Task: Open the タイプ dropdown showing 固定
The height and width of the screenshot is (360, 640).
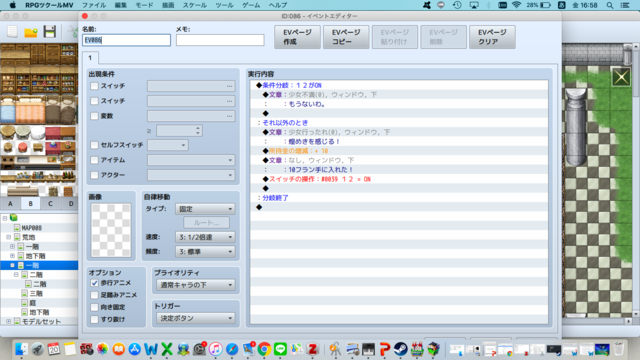Action: (x=205, y=209)
